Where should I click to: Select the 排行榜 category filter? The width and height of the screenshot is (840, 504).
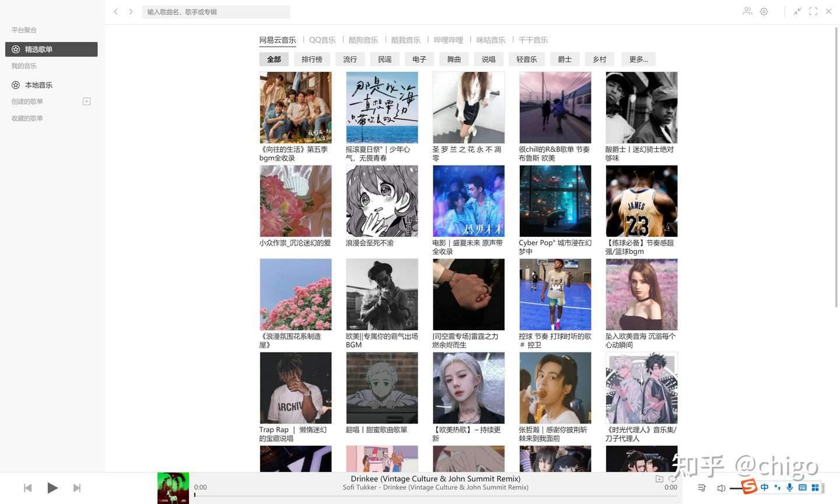(x=312, y=60)
